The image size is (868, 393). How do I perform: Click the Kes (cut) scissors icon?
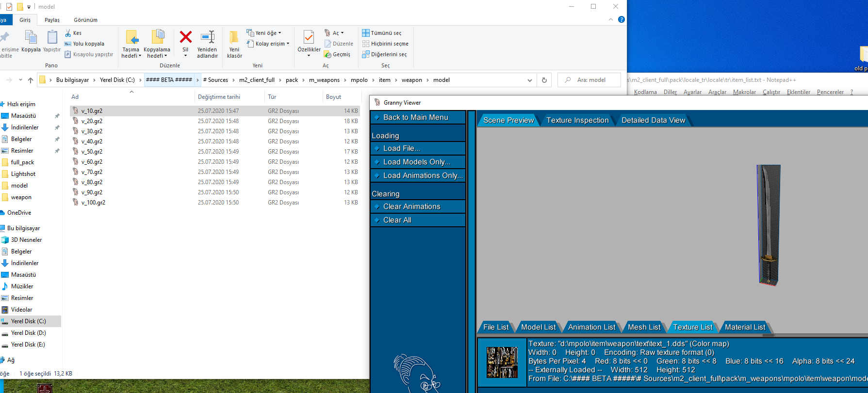pyautogui.click(x=68, y=33)
